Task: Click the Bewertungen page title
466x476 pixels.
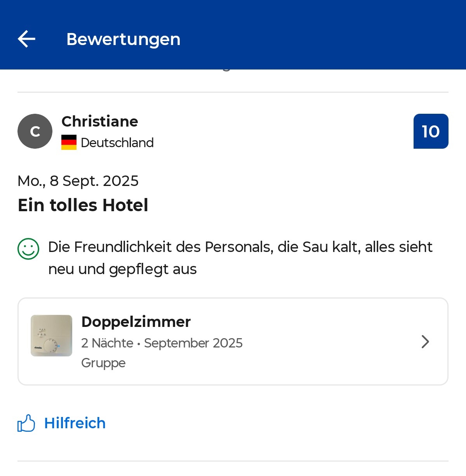Action: (123, 39)
